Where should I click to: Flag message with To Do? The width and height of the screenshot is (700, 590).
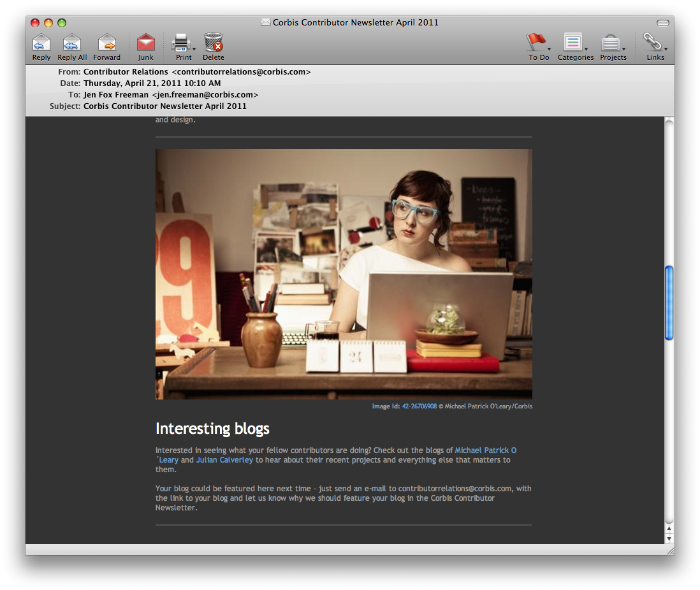(x=536, y=43)
